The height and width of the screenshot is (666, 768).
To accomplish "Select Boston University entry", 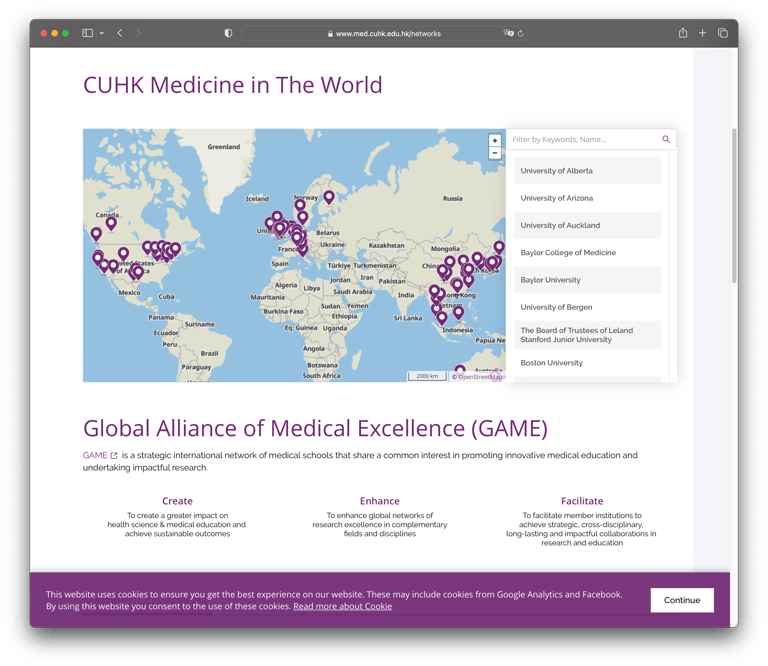I will pos(587,363).
